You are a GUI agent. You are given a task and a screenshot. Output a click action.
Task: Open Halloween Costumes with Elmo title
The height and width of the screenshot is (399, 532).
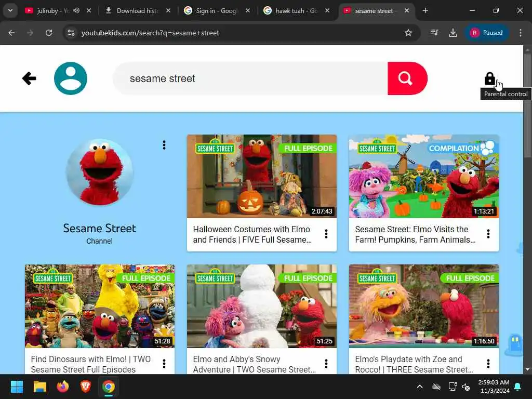click(252, 234)
